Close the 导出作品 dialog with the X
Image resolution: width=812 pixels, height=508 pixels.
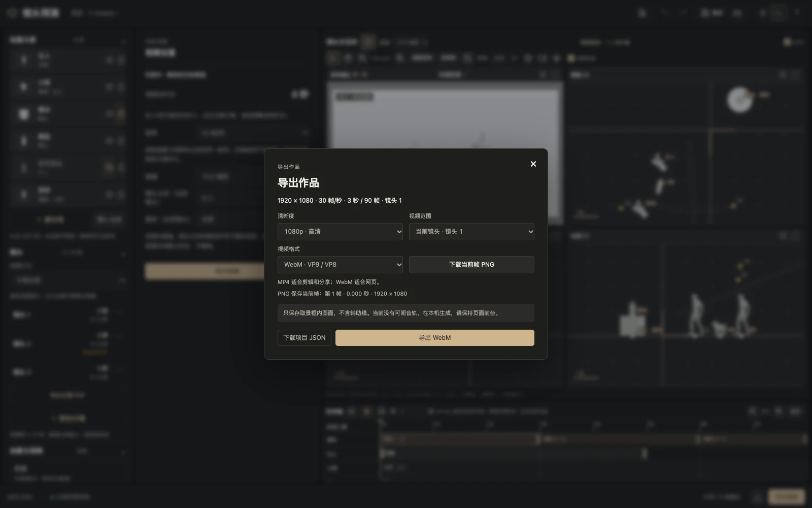(x=533, y=164)
